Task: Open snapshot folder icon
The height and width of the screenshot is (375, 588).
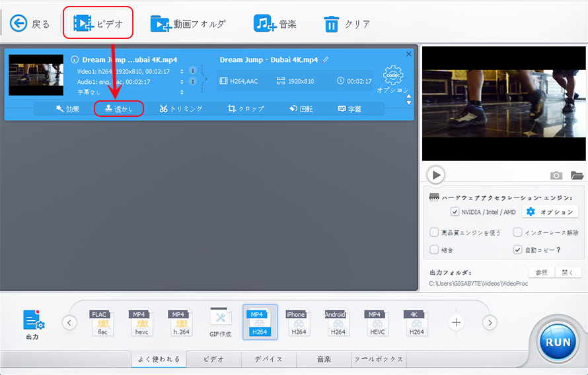Action: (x=577, y=175)
